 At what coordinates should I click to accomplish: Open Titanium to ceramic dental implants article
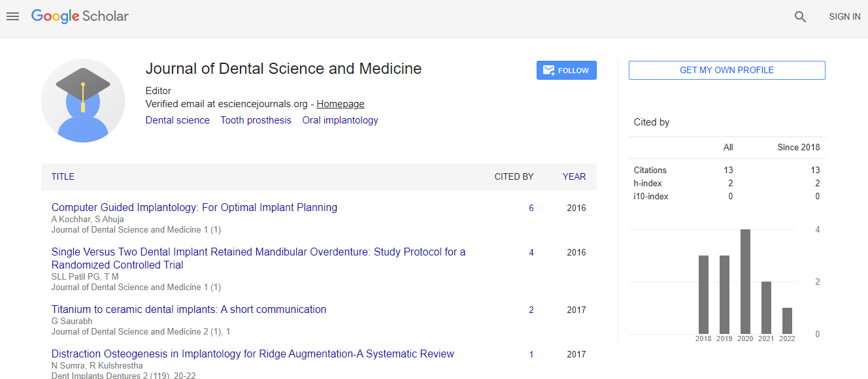point(189,310)
